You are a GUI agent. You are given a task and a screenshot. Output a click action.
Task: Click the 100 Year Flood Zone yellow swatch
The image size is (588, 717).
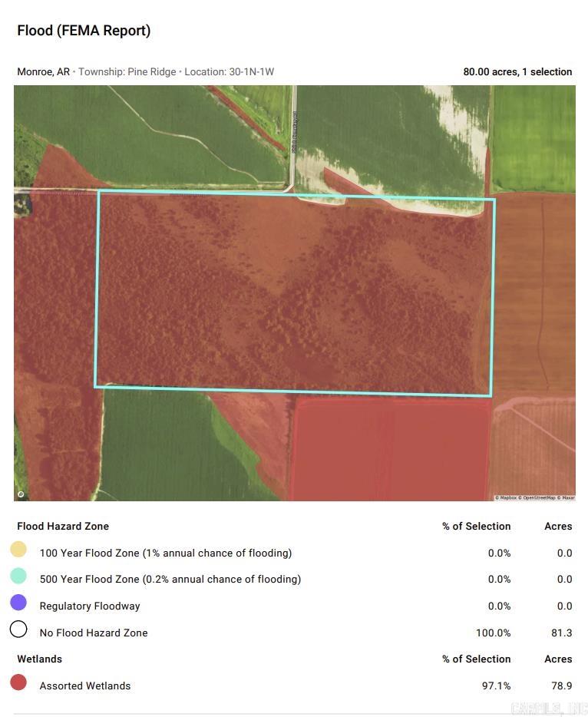(18, 550)
